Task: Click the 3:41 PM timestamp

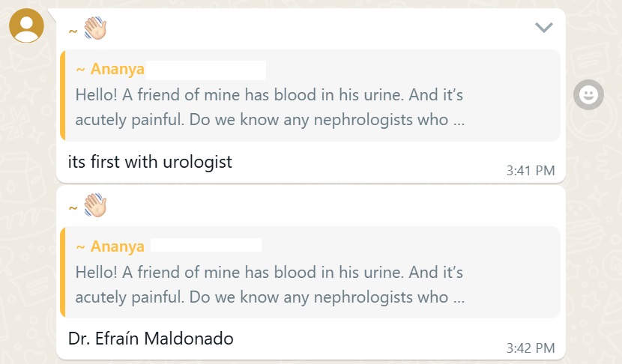Action: click(531, 171)
